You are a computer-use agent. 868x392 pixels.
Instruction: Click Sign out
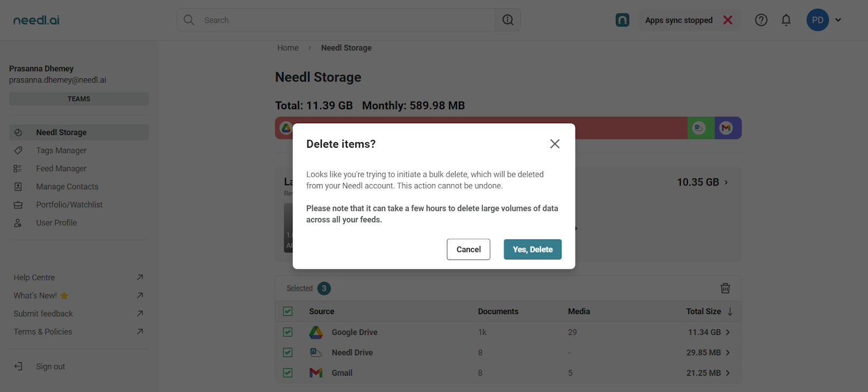click(x=50, y=366)
